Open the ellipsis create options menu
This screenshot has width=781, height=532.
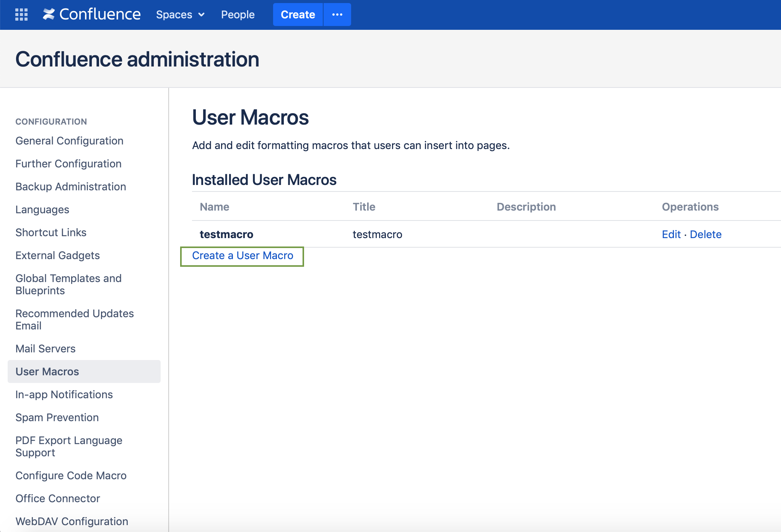tap(337, 14)
